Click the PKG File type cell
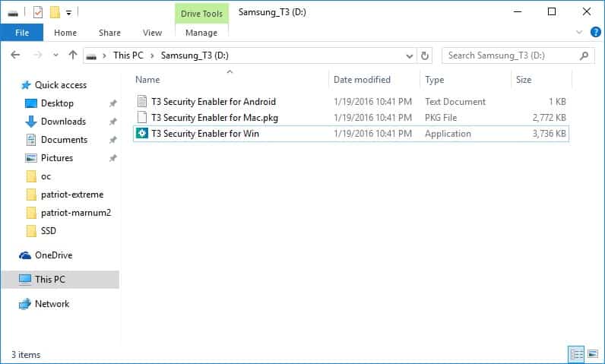Image resolution: width=605 pixels, height=364 pixels. coord(441,118)
